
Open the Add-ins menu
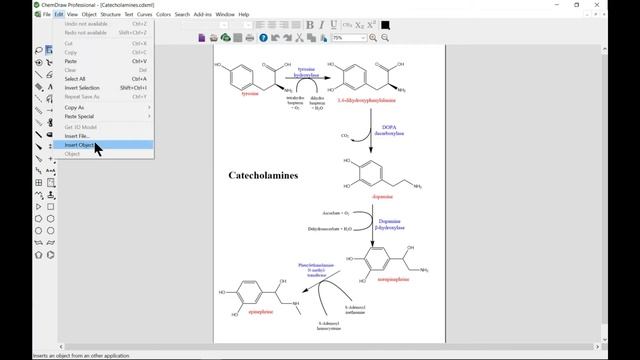(x=202, y=14)
